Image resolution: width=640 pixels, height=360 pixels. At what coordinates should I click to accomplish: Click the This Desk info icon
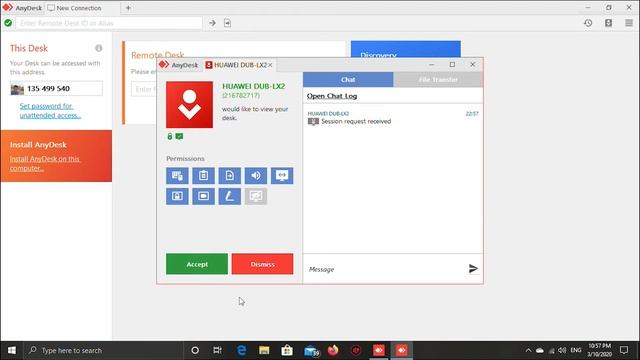point(99,48)
